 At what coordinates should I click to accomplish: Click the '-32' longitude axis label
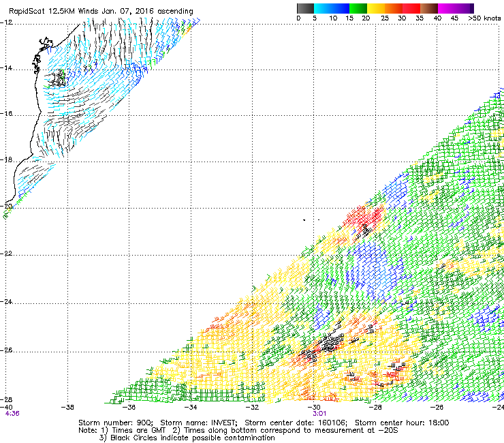coord(252,408)
